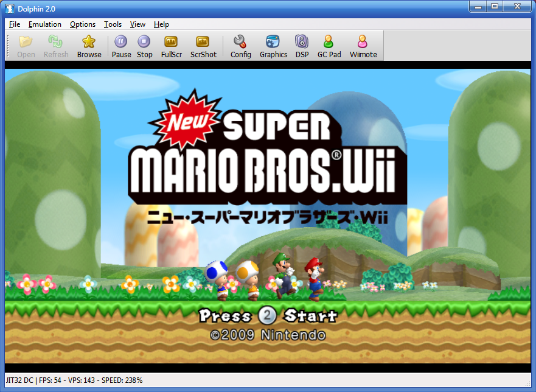
Task: Click the game render area
Action: (x=268, y=217)
